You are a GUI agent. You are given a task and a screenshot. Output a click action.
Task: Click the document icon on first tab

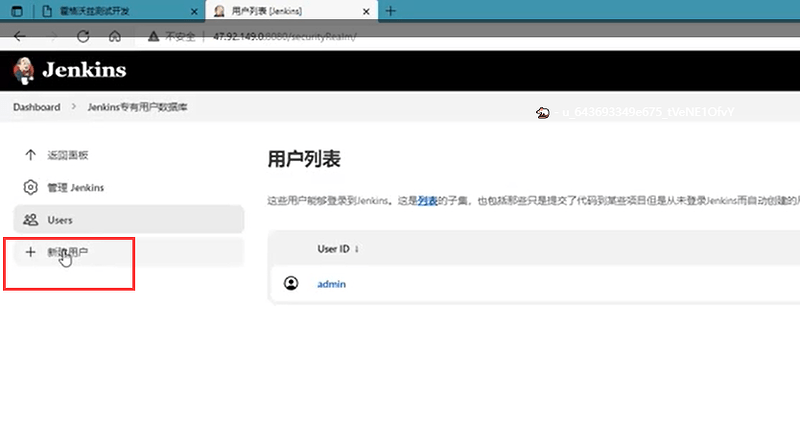tap(47, 11)
